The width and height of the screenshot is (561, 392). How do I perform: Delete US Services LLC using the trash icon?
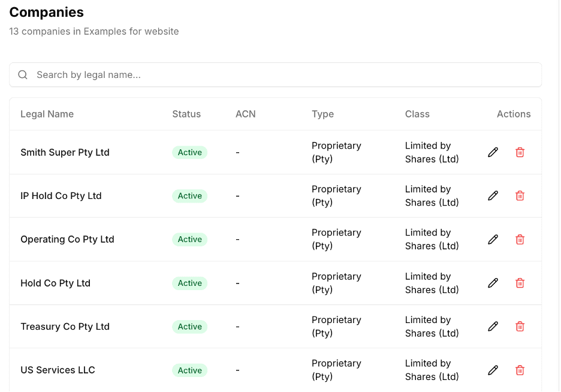click(x=519, y=370)
